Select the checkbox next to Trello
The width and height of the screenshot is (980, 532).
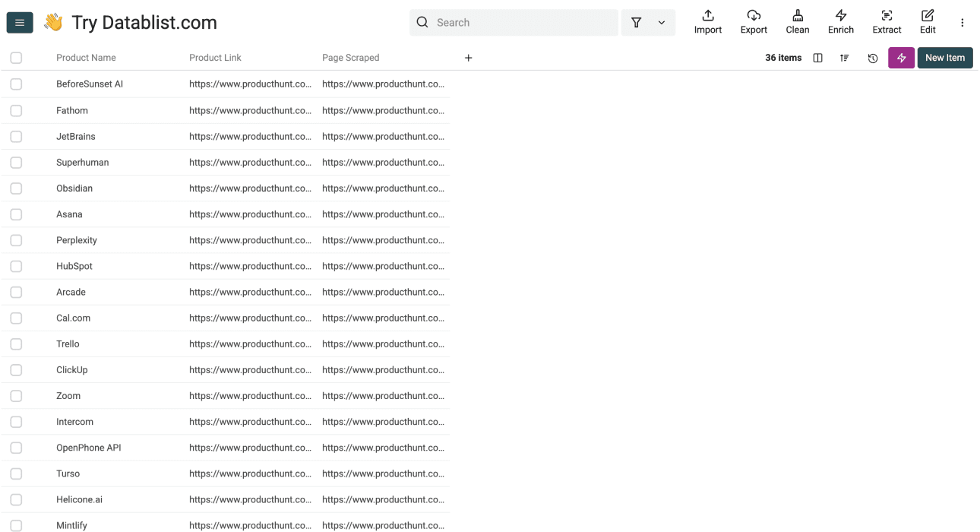[16, 344]
